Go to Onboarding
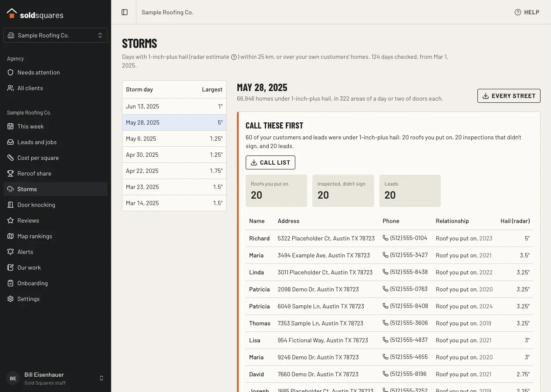Screen dimensions: 551x392 (x=55, y=283)
